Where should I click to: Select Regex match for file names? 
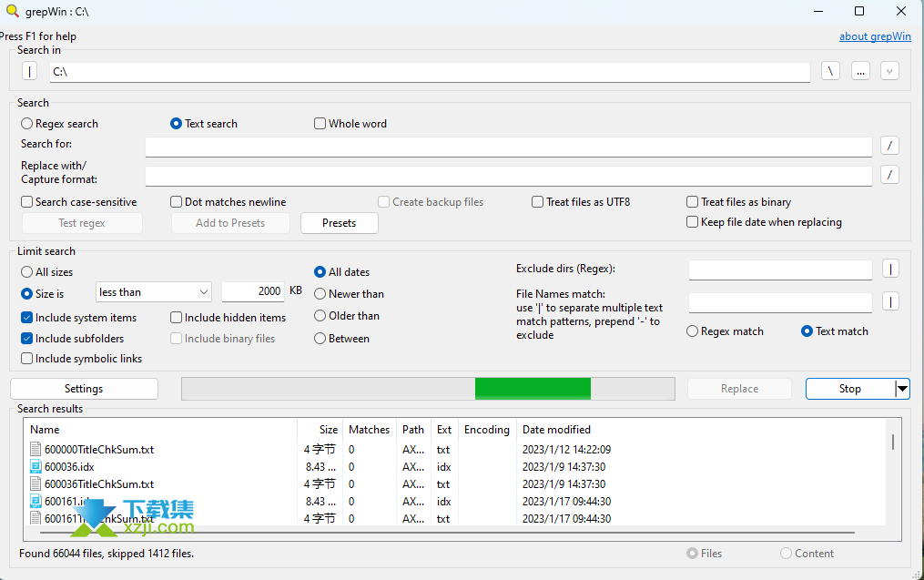point(693,331)
